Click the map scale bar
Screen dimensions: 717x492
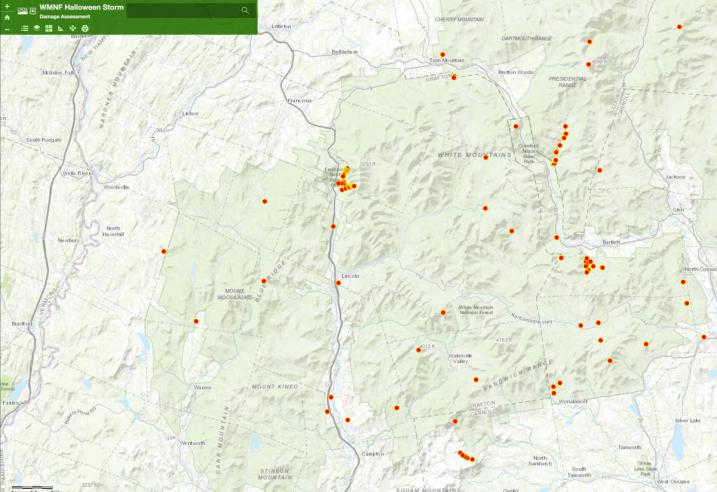point(32,488)
